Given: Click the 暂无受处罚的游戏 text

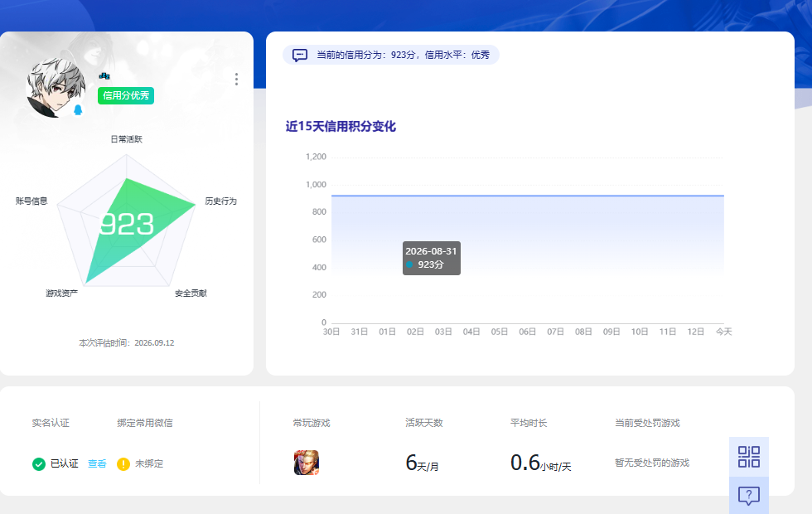Looking at the screenshot, I should click(x=652, y=463).
